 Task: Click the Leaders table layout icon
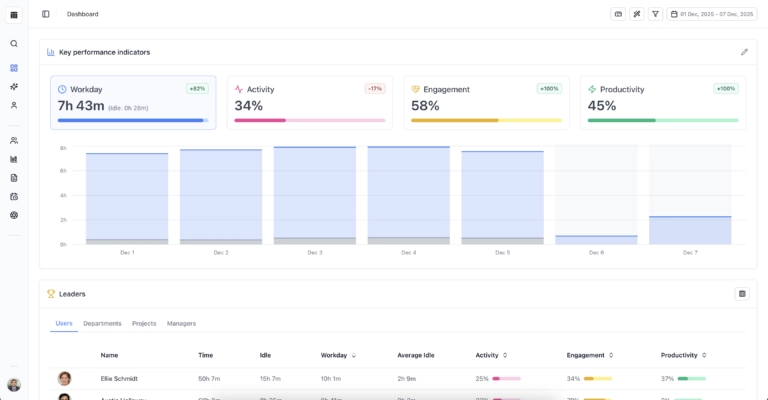pos(742,294)
